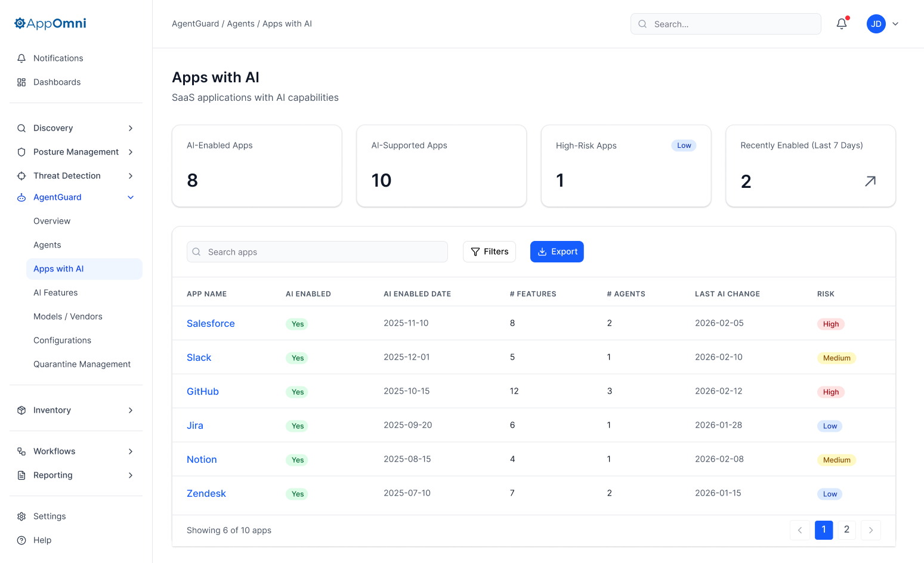
Task: Go to pagination page 2
Action: (846, 530)
